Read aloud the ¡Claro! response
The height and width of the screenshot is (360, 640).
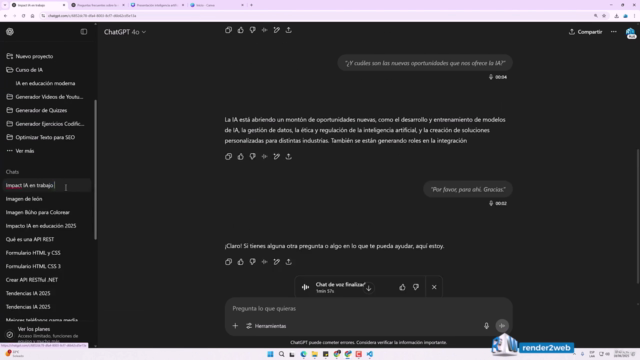[x=264, y=262]
